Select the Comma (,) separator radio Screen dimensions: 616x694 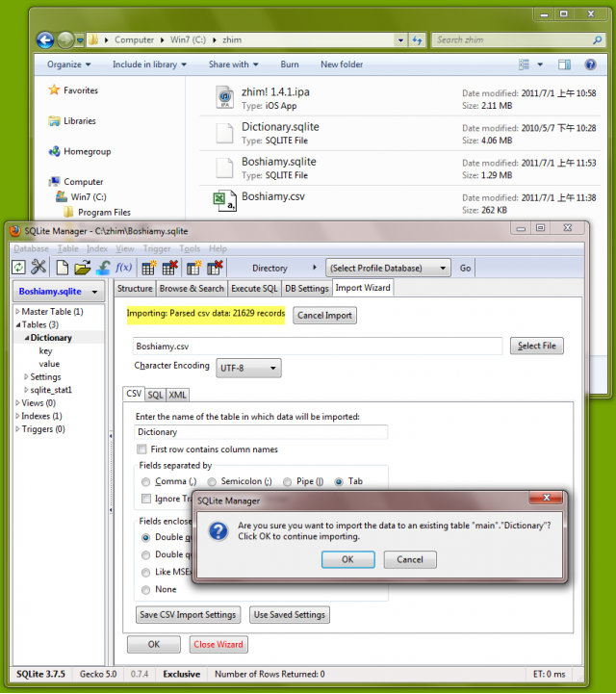pyautogui.click(x=145, y=481)
